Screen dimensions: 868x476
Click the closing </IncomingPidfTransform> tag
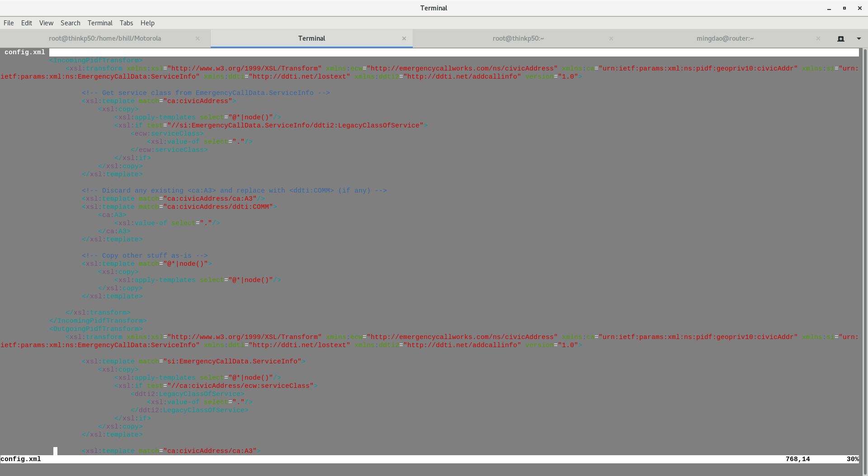(98, 321)
